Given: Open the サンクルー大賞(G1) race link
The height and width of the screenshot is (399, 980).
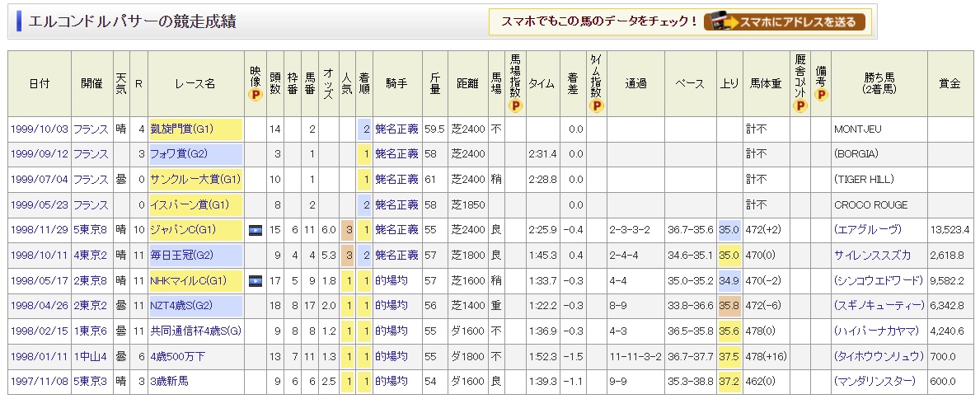Looking at the screenshot, I should pos(195,180).
